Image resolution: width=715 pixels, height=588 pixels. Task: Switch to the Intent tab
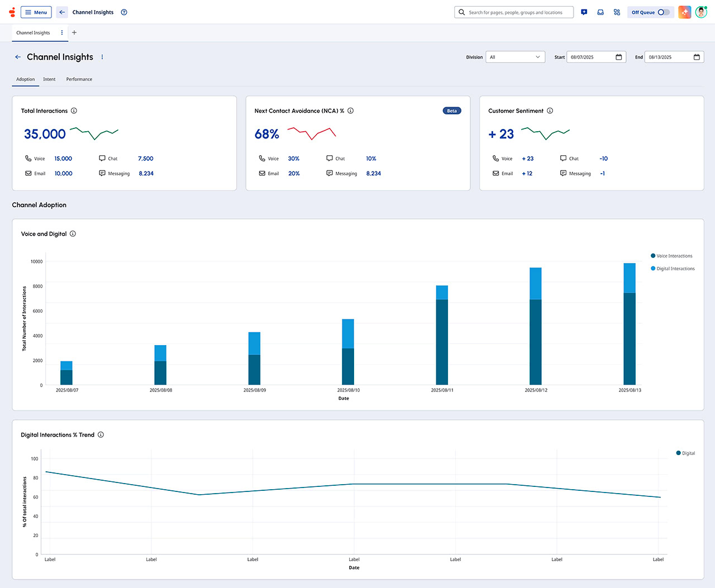(49, 79)
